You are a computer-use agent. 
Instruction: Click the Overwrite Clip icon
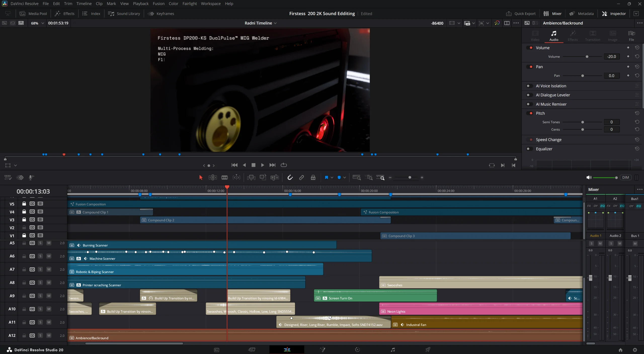coord(263,178)
